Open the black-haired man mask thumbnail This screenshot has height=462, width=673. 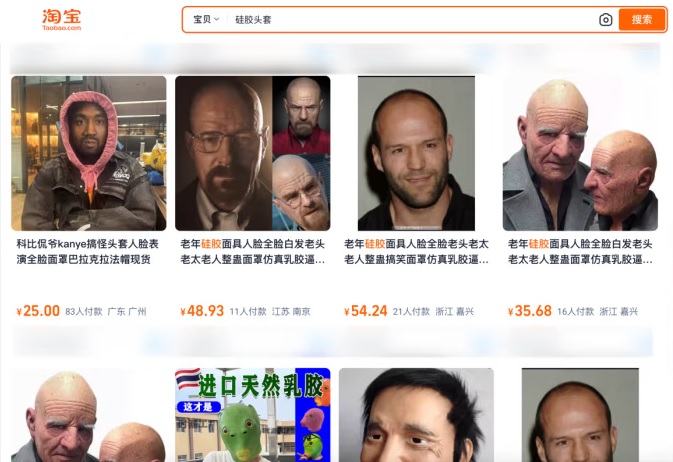(416, 415)
